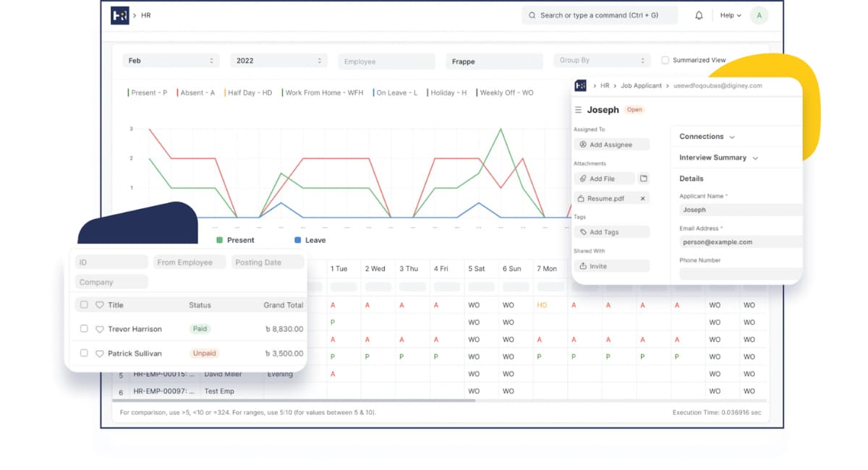
Task: Go to Job Applicant breadcrumb
Action: point(641,86)
